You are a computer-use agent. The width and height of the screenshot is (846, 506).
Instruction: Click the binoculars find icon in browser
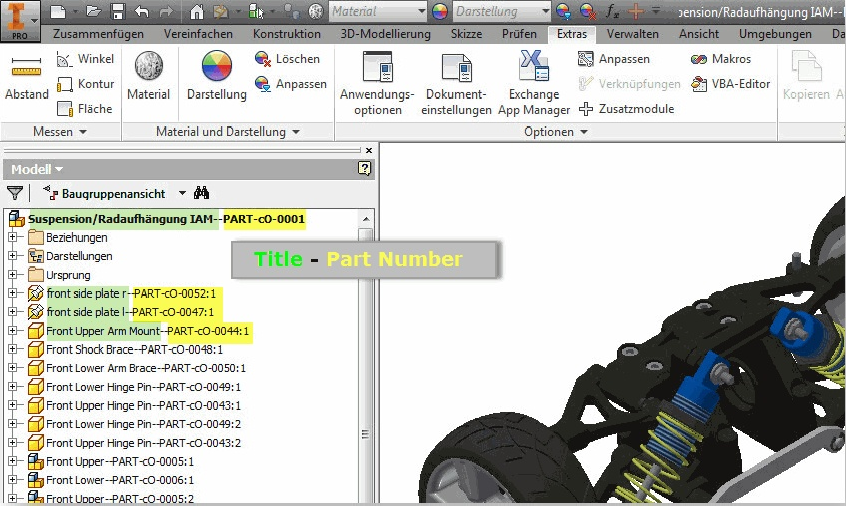[201, 193]
